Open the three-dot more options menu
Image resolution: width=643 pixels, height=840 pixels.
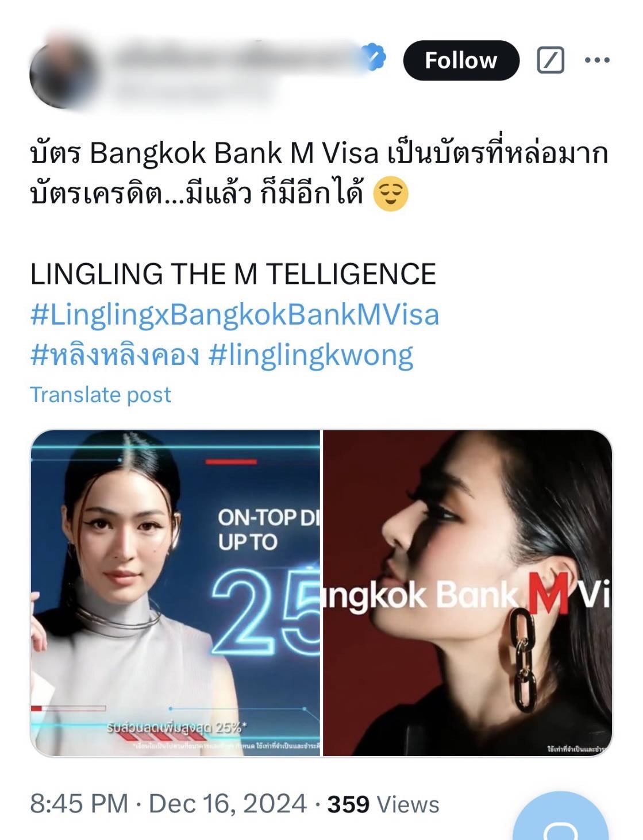(x=597, y=60)
